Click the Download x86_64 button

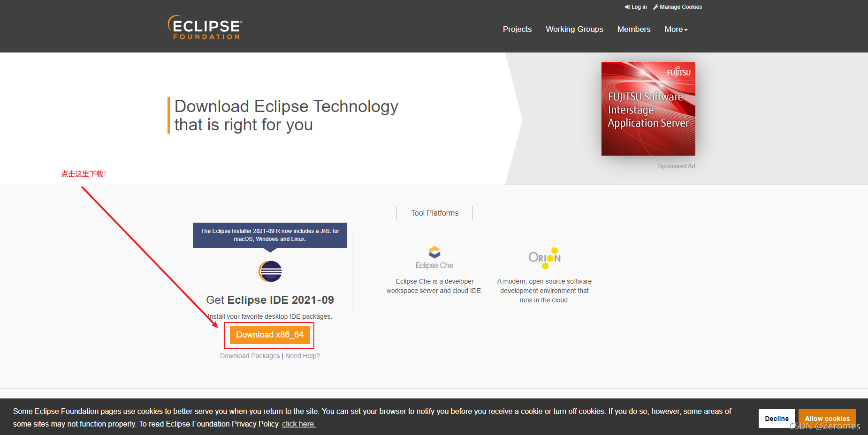[x=270, y=335]
